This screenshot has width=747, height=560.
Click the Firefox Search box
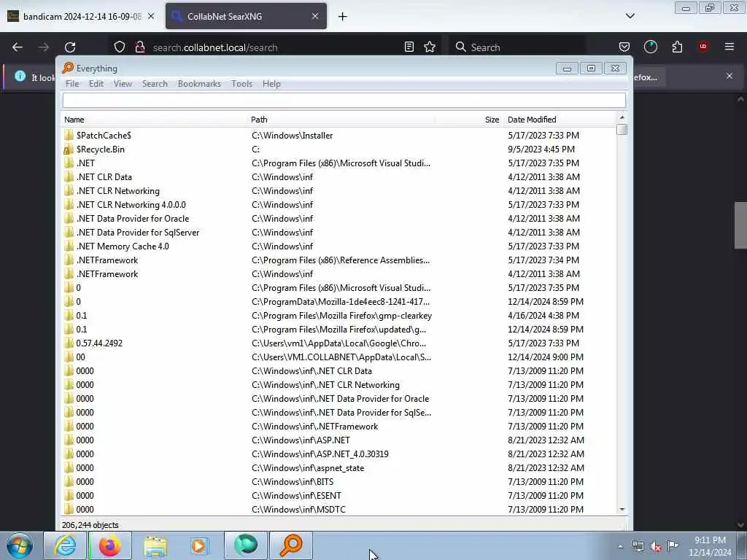pos(517,47)
